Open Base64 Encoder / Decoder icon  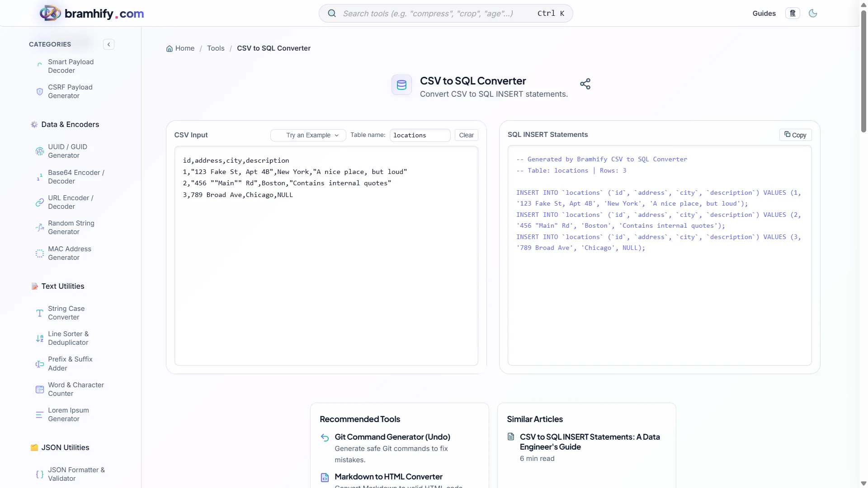pos(40,177)
